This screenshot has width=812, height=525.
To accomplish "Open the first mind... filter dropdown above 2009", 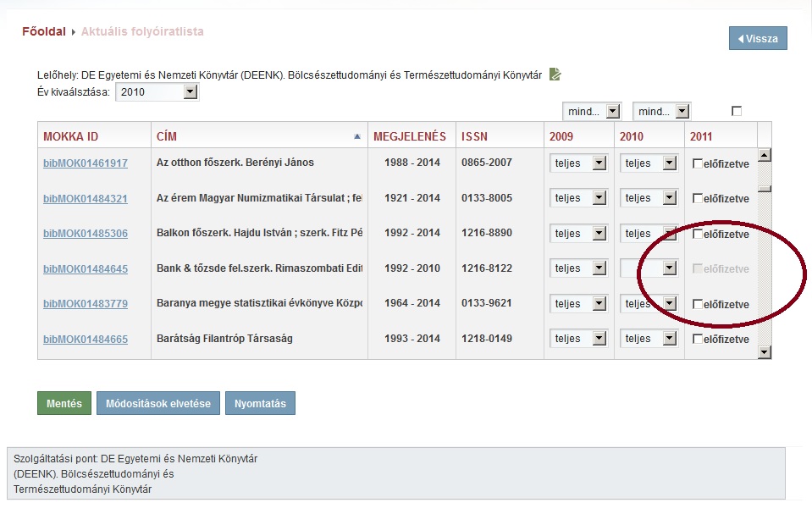I will tap(592, 111).
